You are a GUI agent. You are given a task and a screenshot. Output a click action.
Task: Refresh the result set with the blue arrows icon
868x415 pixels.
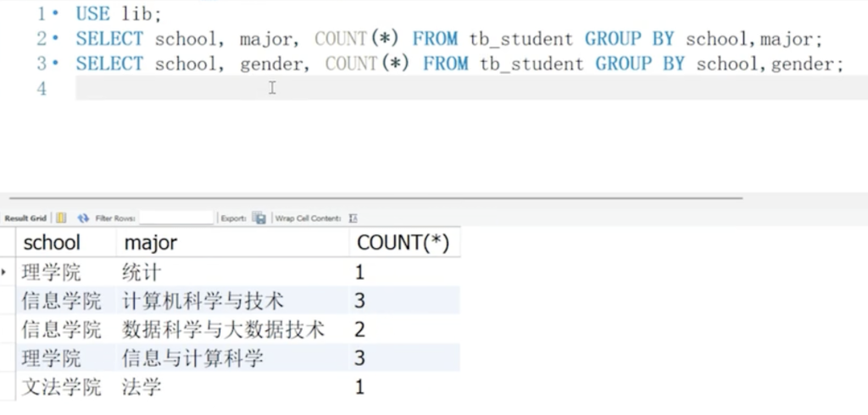coord(83,219)
